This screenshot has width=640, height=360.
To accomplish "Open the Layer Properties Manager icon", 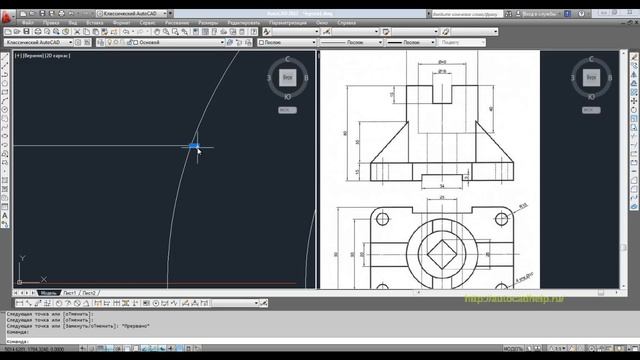I will pyautogui.click(x=101, y=42).
